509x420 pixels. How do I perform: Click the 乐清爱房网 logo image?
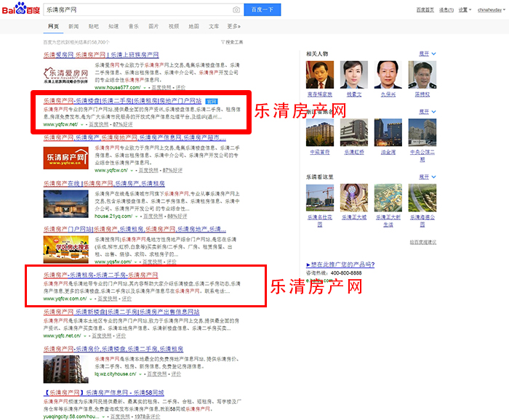coord(66,76)
